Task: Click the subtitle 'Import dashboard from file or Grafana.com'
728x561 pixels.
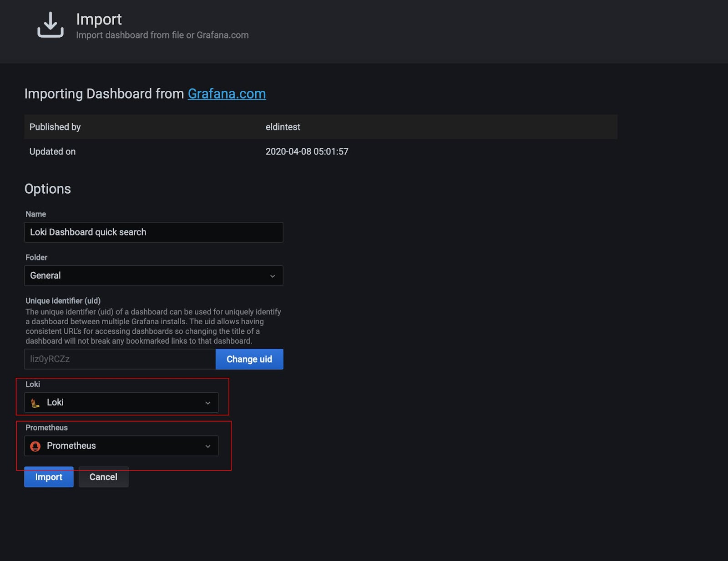Action: [162, 35]
